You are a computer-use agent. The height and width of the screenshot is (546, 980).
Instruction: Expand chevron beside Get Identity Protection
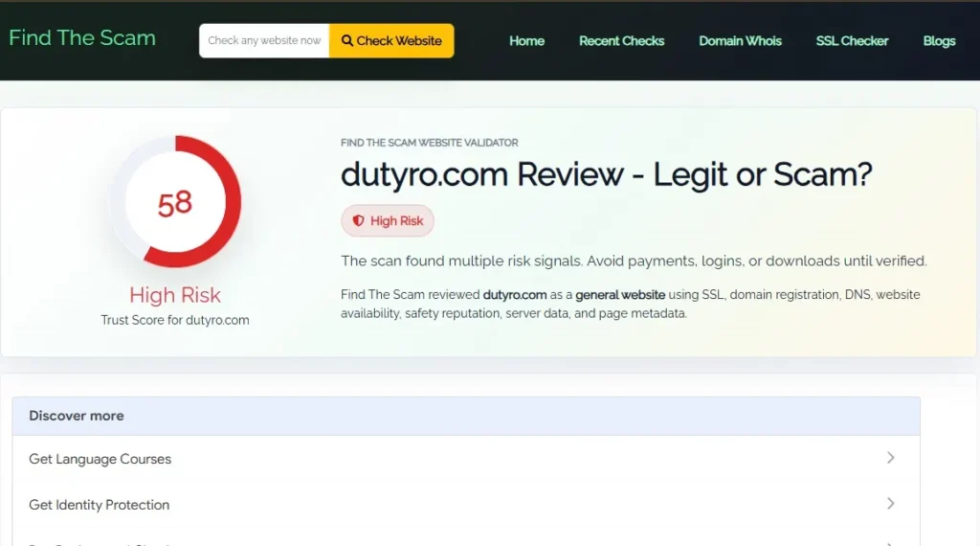coord(891,504)
